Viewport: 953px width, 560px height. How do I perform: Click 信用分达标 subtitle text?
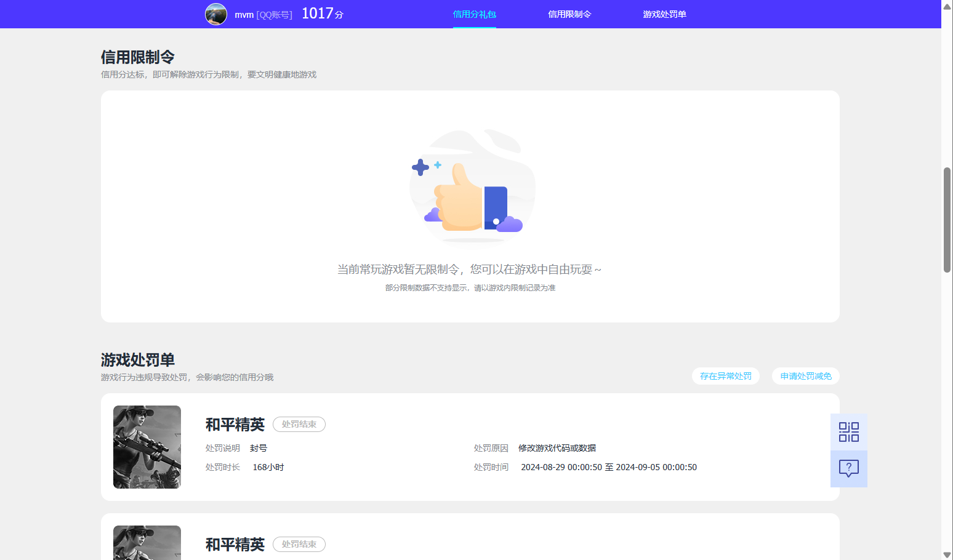click(209, 74)
